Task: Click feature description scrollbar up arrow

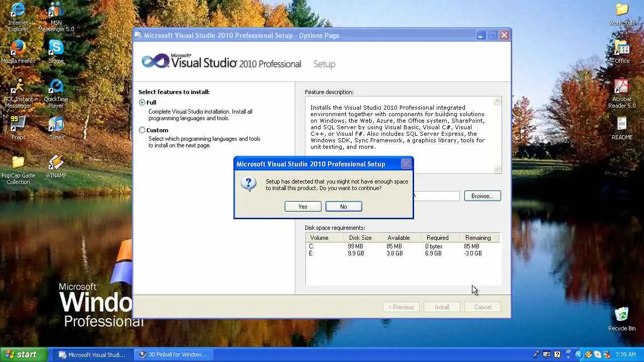Action: point(498,102)
